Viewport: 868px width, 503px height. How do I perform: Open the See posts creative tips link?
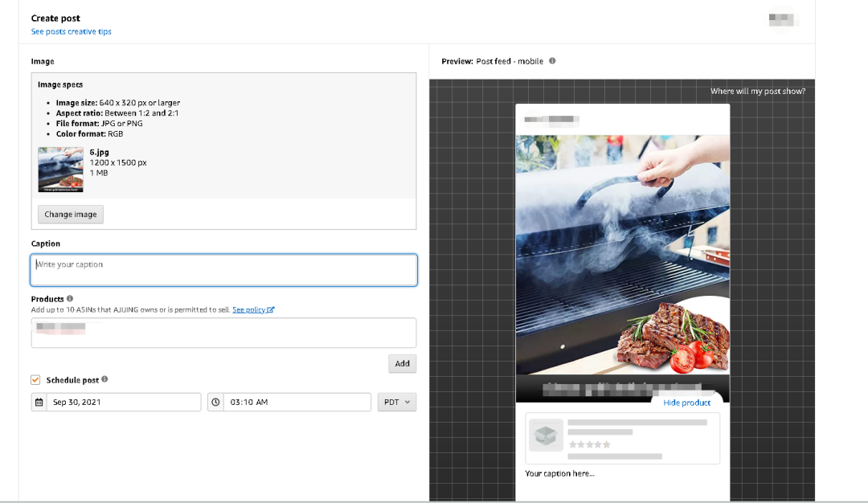pos(72,32)
